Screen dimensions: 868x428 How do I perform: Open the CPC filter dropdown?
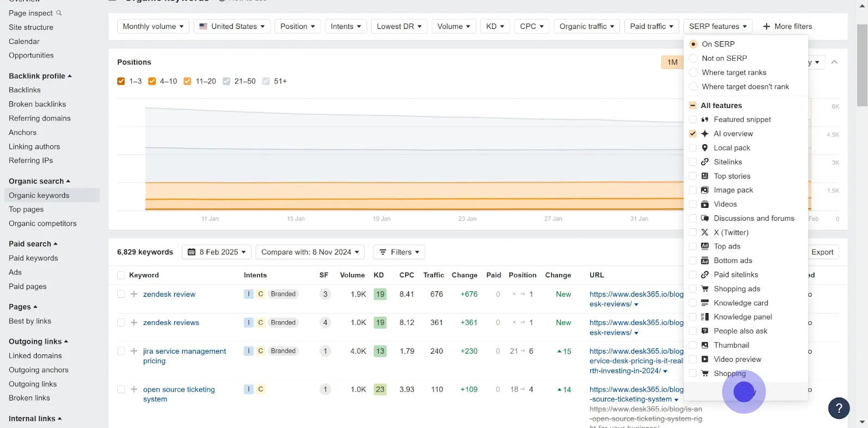532,26
